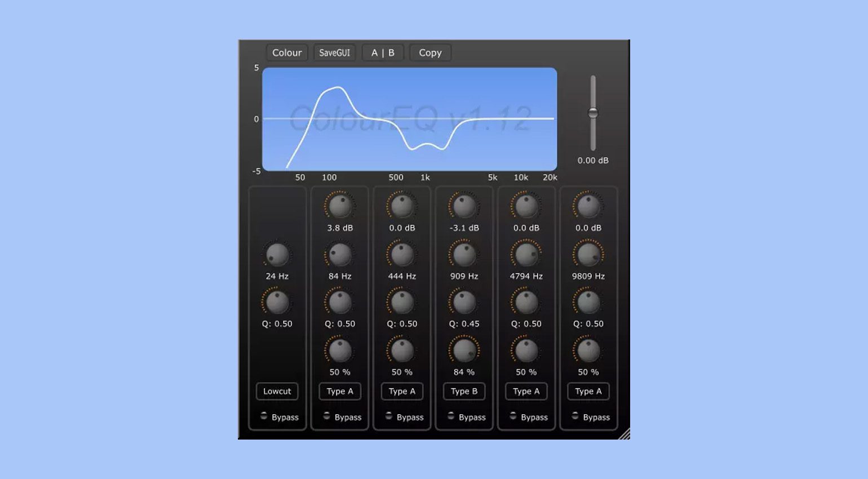Click the 50 % knob of the 9809 Hz band
This screenshot has width=868, height=479.
588,351
